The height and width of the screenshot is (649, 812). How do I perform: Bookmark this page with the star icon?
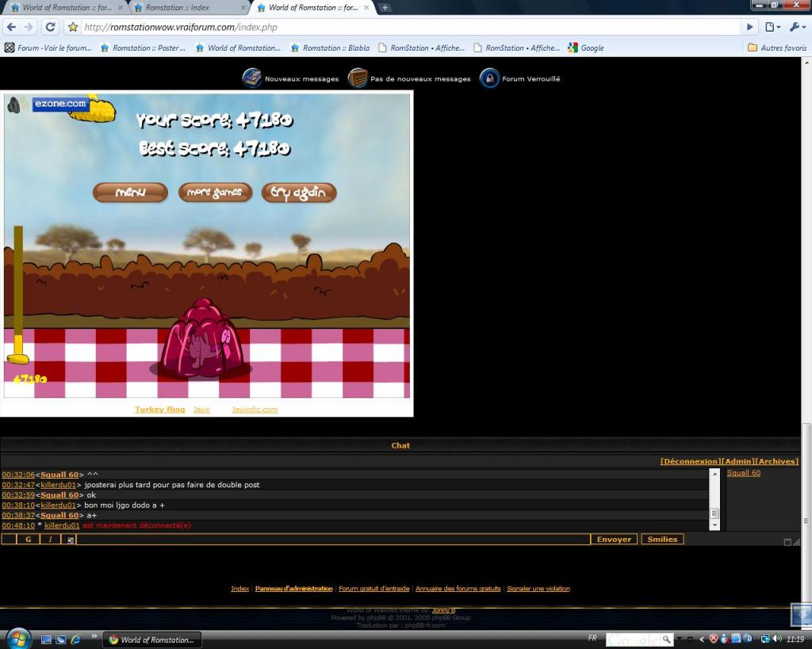tap(73, 27)
